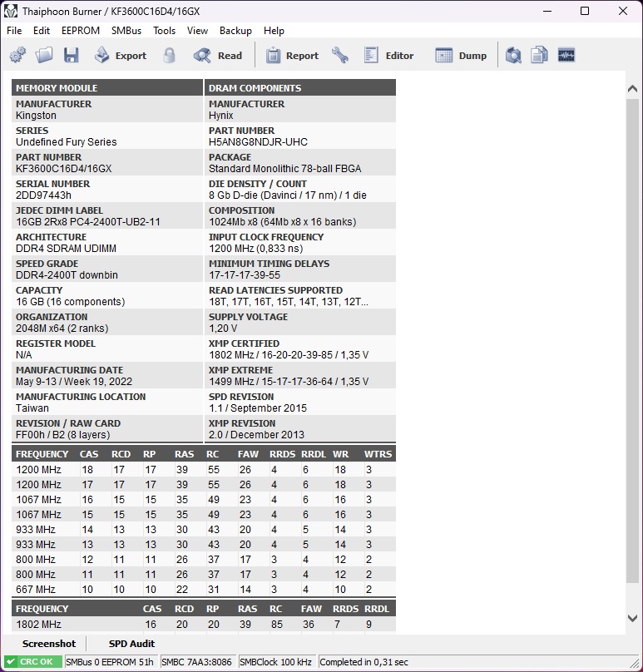Click the SPD revision 1.1 / September 2015 value

click(x=258, y=408)
